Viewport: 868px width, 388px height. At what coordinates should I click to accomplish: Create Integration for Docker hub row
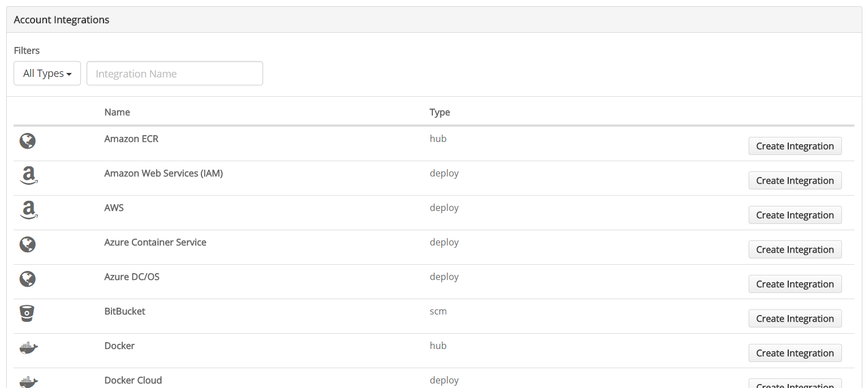pyautogui.click(x=795, y=353)
